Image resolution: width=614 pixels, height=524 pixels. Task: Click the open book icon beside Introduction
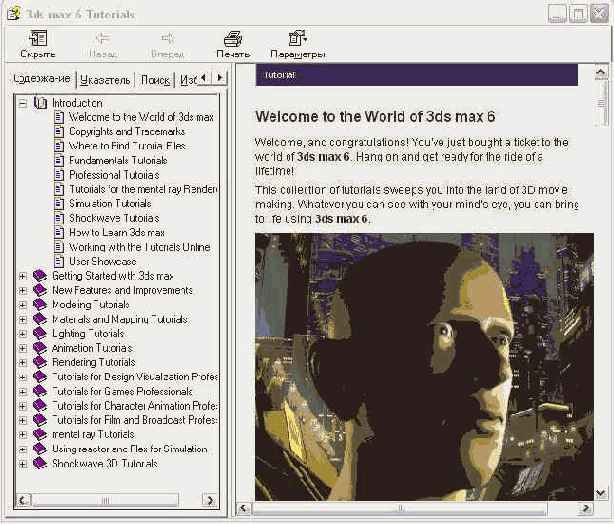coord(40,103)
